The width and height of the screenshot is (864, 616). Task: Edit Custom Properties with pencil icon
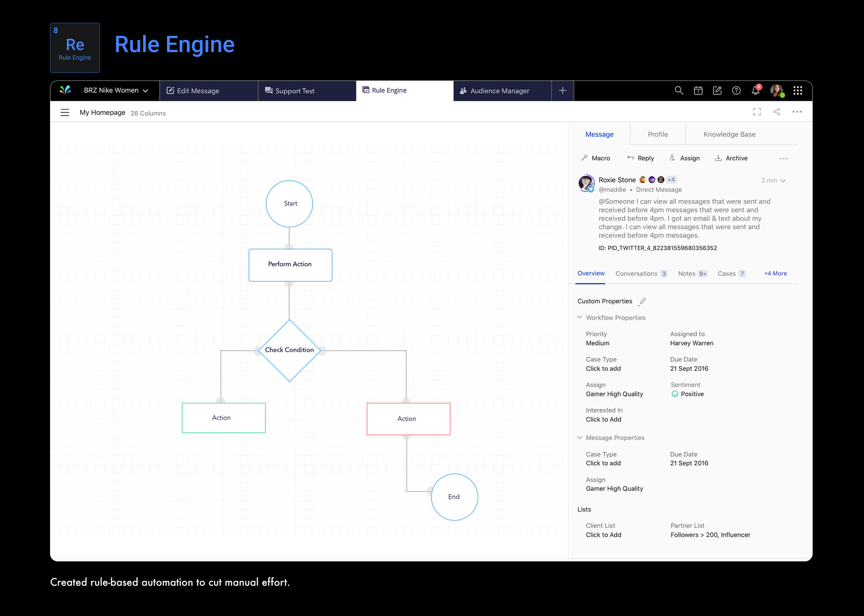[642, 302]
